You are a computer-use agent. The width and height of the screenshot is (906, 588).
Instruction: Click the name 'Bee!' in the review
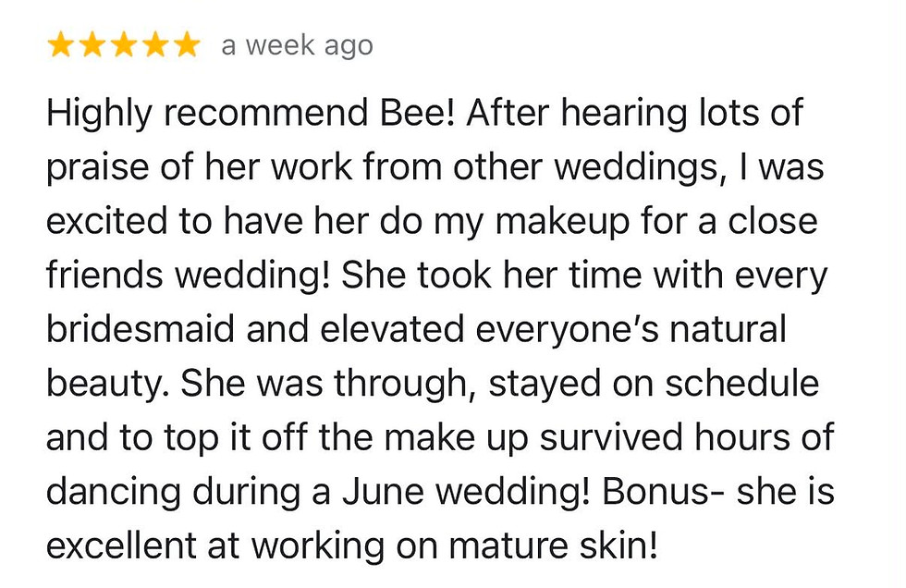pos(418,112)
